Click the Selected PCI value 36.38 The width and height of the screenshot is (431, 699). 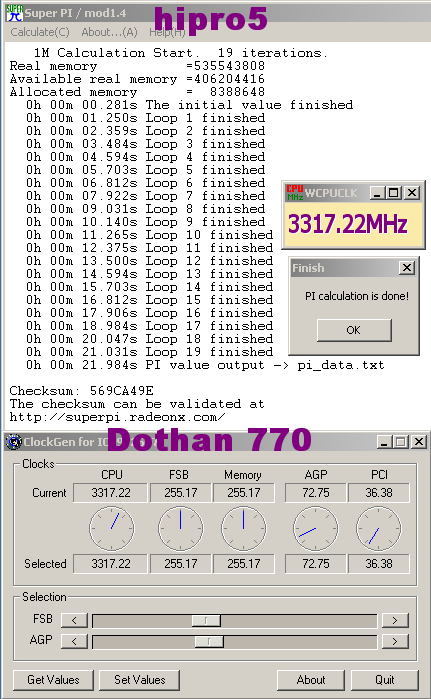click(379, 563)
